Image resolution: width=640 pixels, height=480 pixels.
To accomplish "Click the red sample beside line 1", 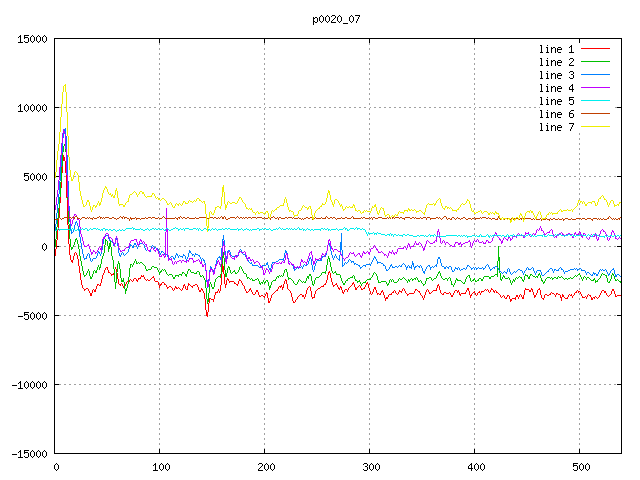I will 596,49.
